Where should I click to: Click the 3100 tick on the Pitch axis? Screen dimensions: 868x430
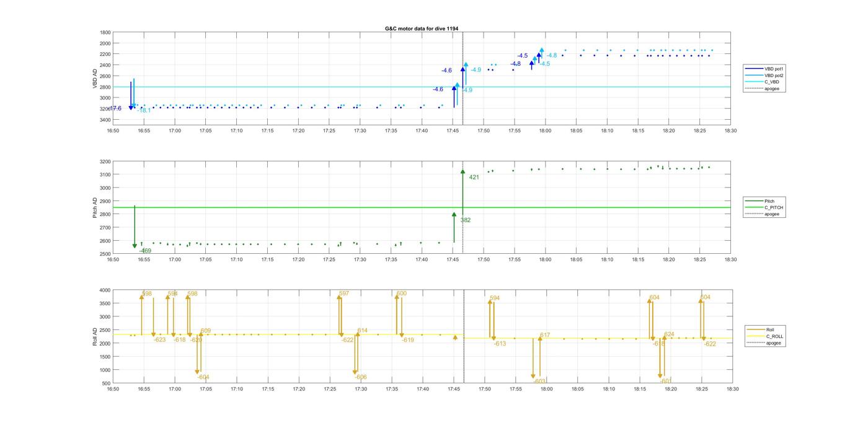tap(105, 175)
